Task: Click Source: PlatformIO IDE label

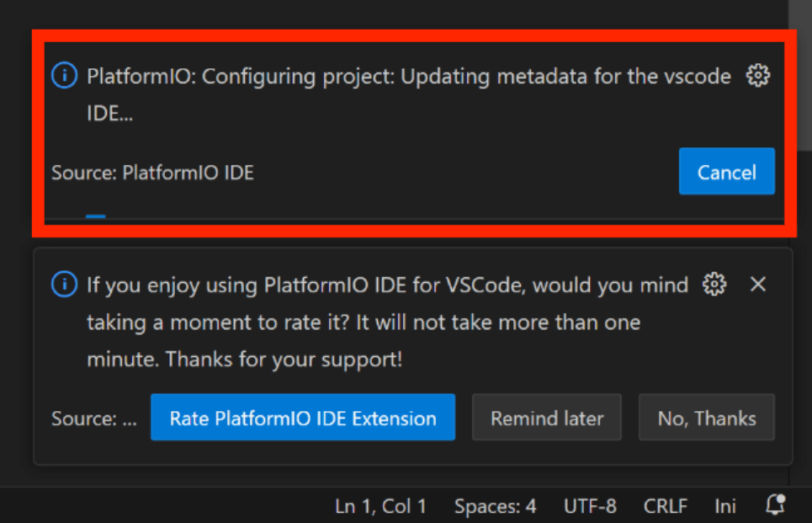Action: 153,173
